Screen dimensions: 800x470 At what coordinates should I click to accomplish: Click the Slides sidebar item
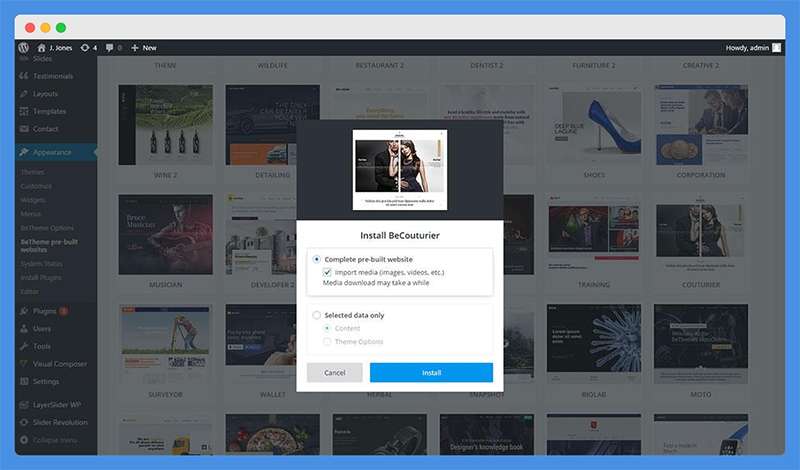42,59
